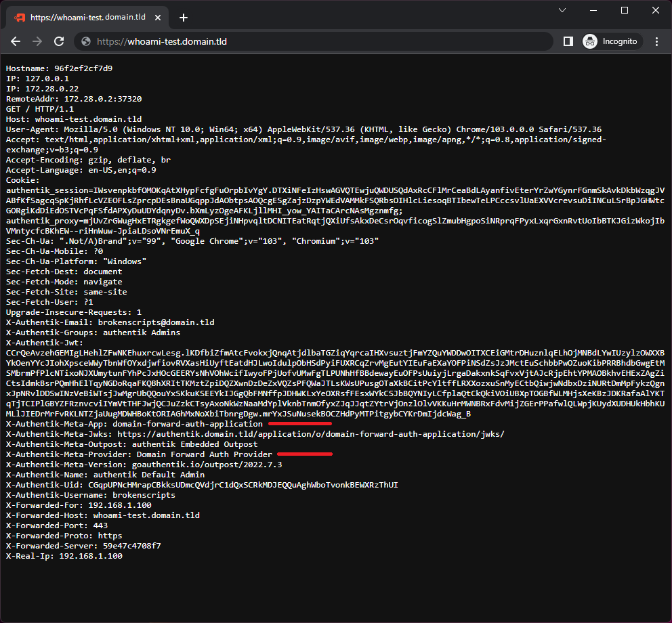Click the Cookie: header label

(23, 180)
